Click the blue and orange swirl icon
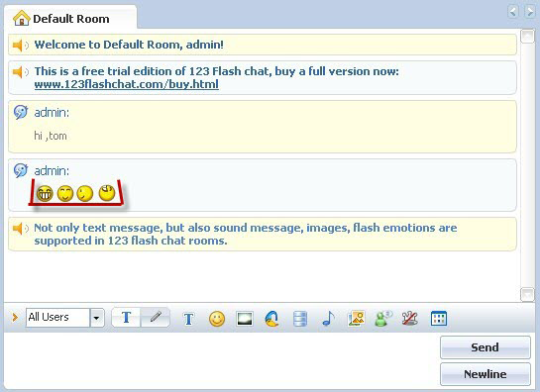The height and width of the screenshot is (392, 540). 272,319
